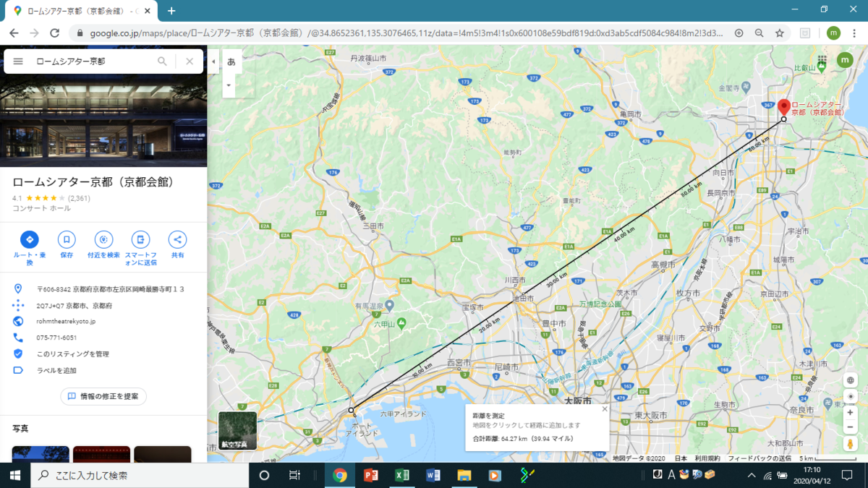This screenshot has width=868, height=488.
Task: Open File Explorer from the taskbar
Action: [464, 475]
